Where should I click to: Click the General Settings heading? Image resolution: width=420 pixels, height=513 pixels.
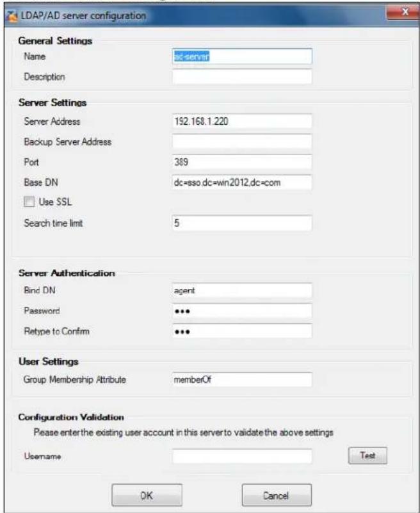pyautogui.click(x=55, y=41)
